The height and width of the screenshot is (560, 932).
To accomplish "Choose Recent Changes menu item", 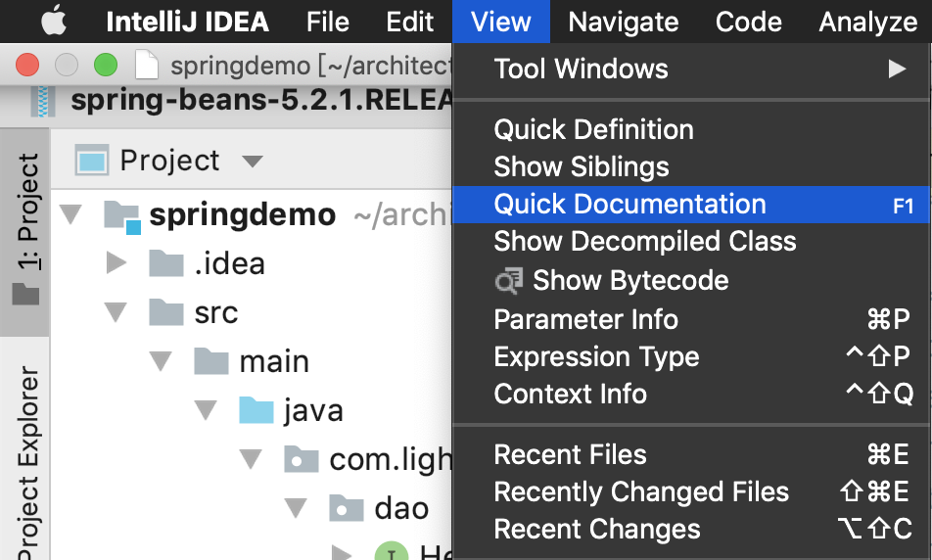I will [691, 529].
